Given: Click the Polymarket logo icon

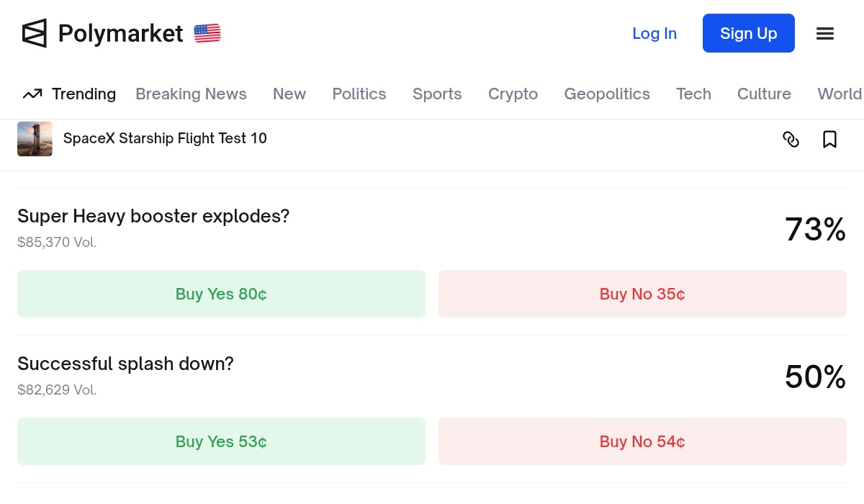Looking at the screenshot, I should (35, 33).
